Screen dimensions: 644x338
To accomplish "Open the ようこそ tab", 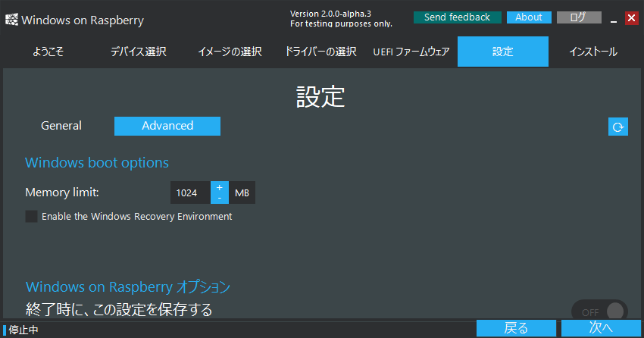I will coord(48,52).
